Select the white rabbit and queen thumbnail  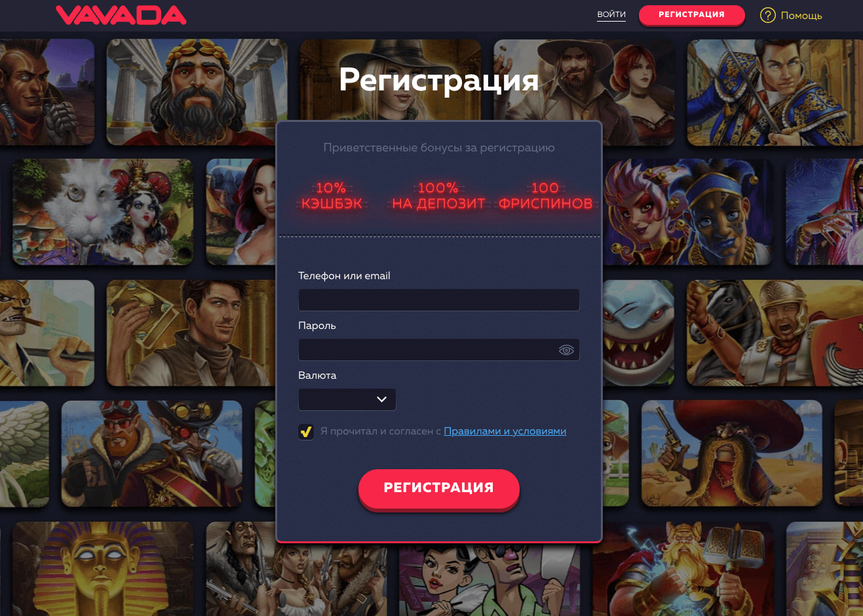tap(103, 212)
